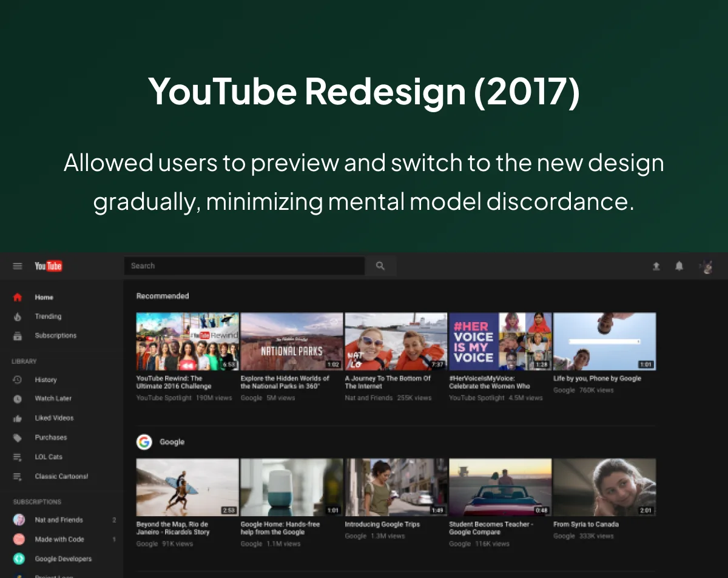Open title 'Beyond the Map, Rio de Janeiro'
Image resolution: width=728 pixels, height=578 pixels.
173,528
